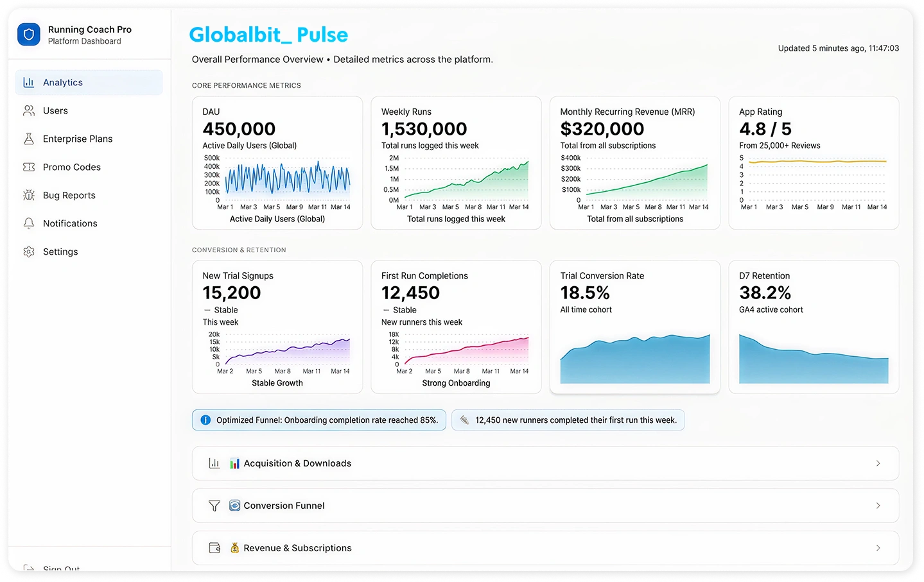This screenshot has width=924, height=582.
Task: Click the info icon in the Optimized Funnel banner
Action: coord(205,420)
